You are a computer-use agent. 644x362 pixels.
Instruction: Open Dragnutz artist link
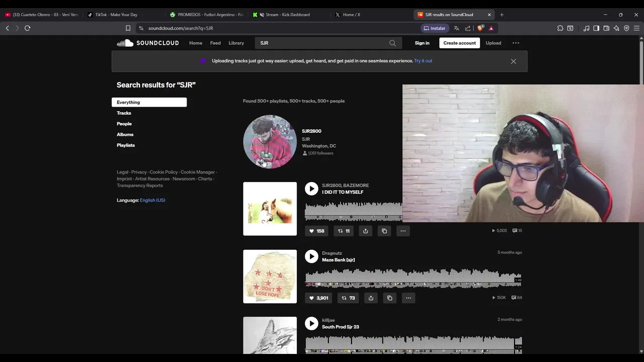click(x=332, y=253)
